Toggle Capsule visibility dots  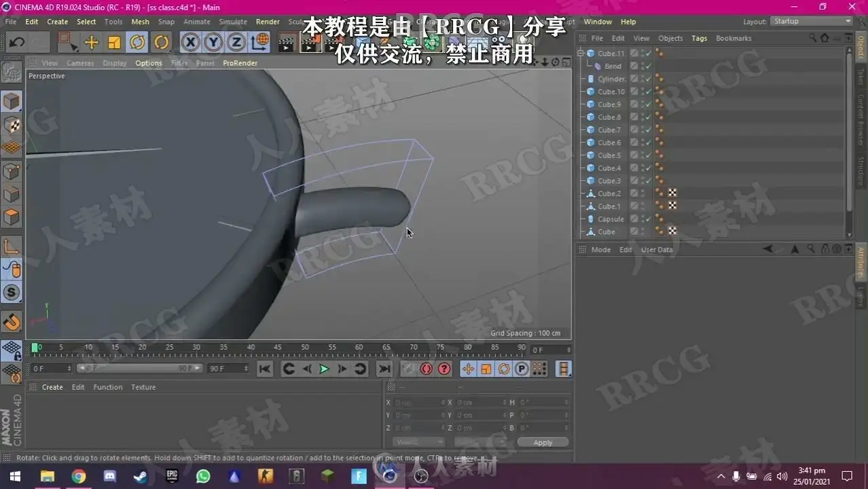tap(643, 219)
